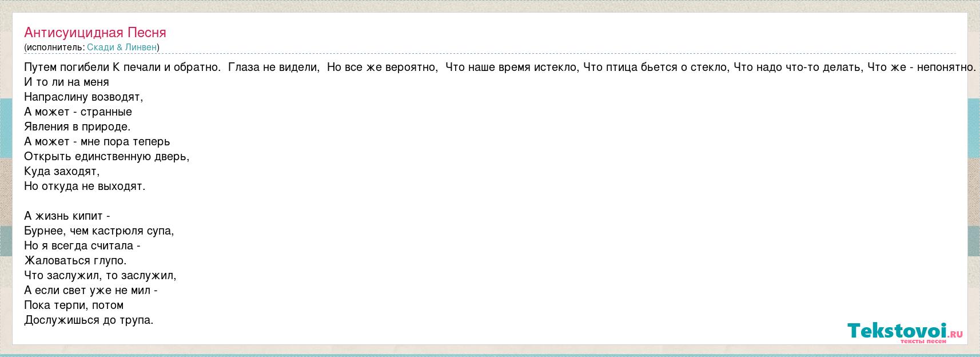Click the Антисуицидная Песня title
Screen dimensions: 980x357
click(x=95, y=32)
